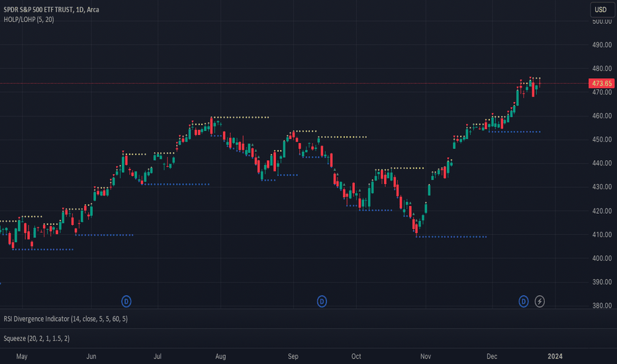Image resolution: width=617 pixels, height=364 pixels.
Task: Click the USD currency button
Action: 602,9
